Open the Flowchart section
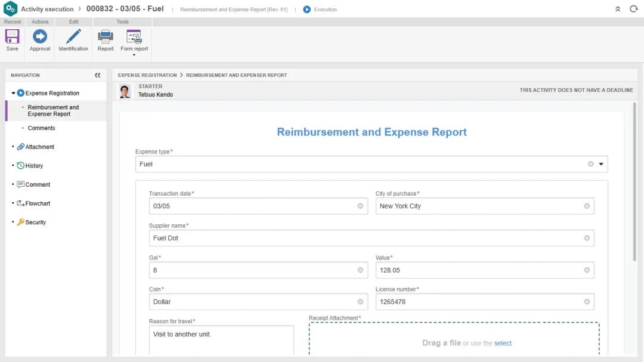The width and height of the screenshot is (644, 362). [38, 203]
